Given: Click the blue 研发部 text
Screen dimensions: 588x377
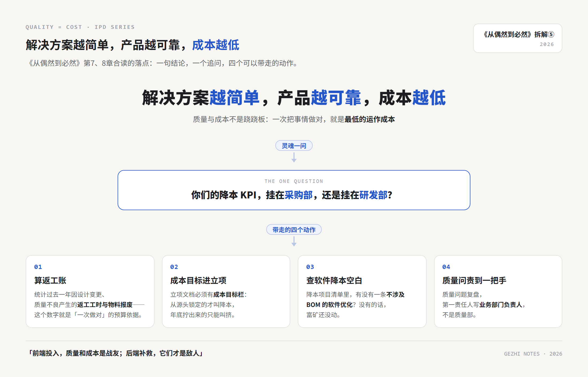Looking at the screenshot, I should [373, 195].
